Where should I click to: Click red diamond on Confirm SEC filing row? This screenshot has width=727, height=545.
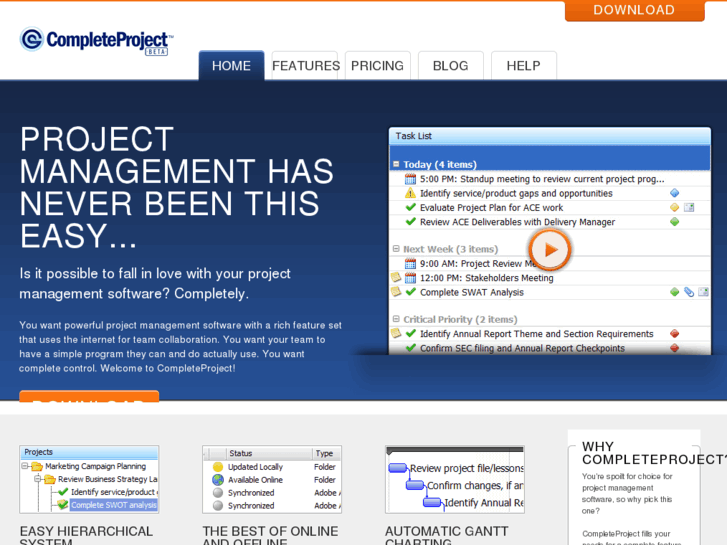click(675, 348)
